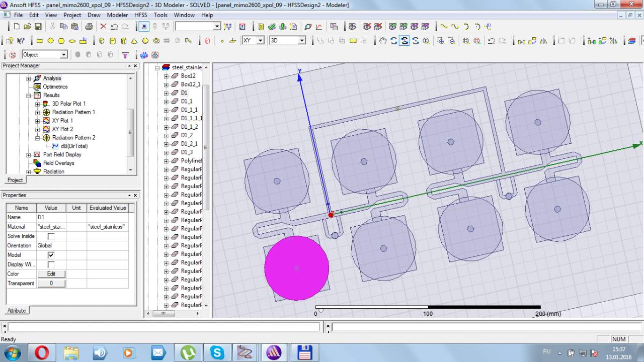The image size is (644, 362).
Task: Select the Draw Cone tool
Action: tap(134, 41)
